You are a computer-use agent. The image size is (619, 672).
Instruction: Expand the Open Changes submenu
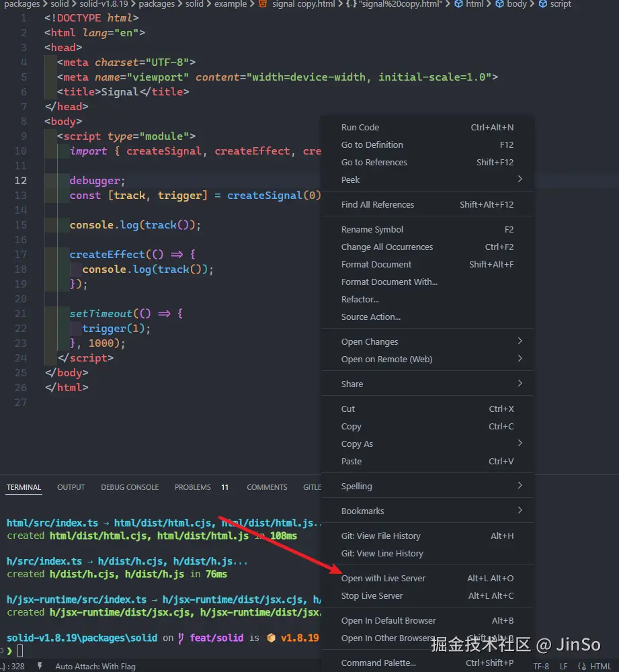pos(427,341)
